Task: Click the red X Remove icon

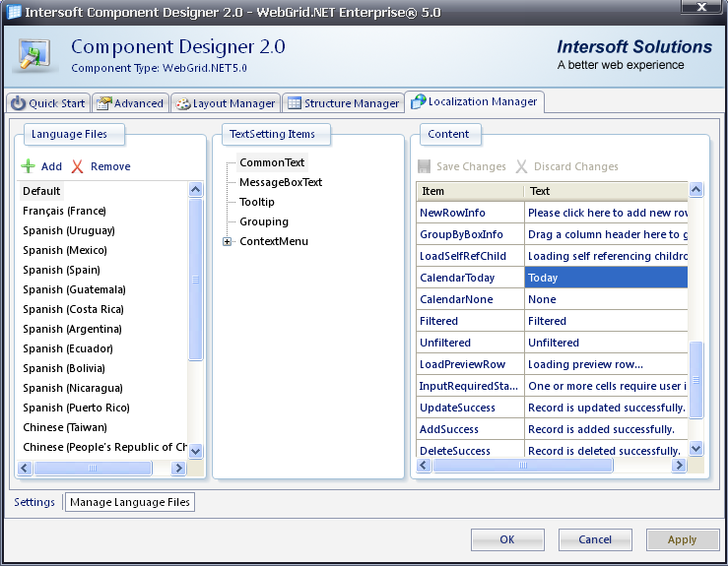Action: point(77,166)
